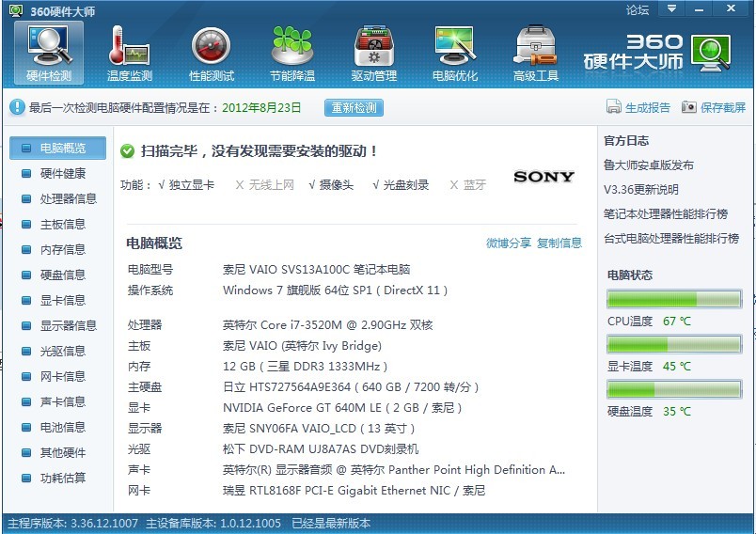Select 电脑概览 in sidebar
The image size is (756, 534).
point(58,148)
